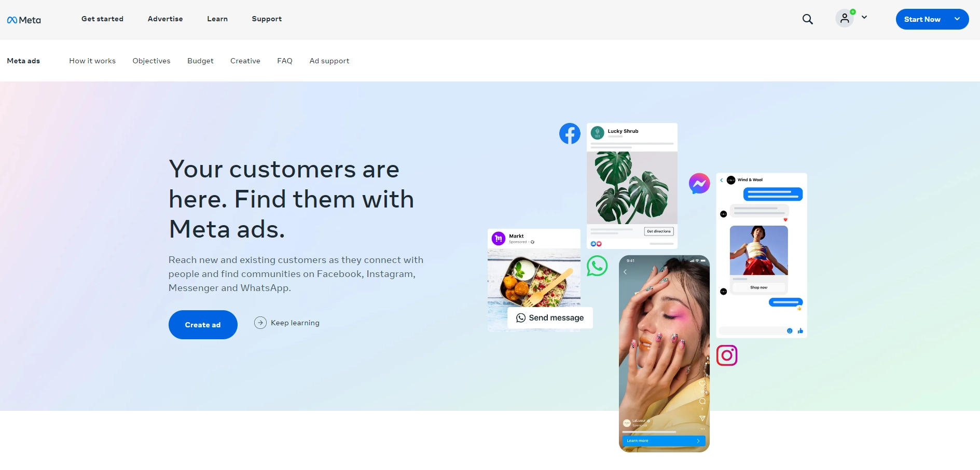This screenshot has width=980, height=470.
Task: Click the user account profile icon
Action: click(x=845, y=19)
